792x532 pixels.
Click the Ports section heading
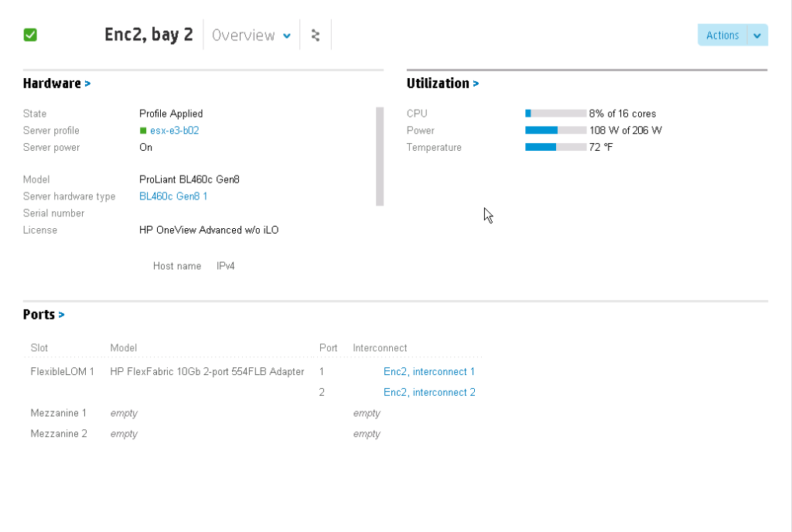click(39, 315)
